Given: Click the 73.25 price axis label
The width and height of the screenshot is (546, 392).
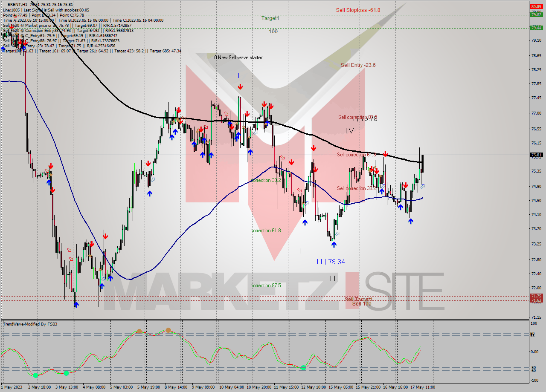Looking at the screenshot, I should tap(536, 245).
